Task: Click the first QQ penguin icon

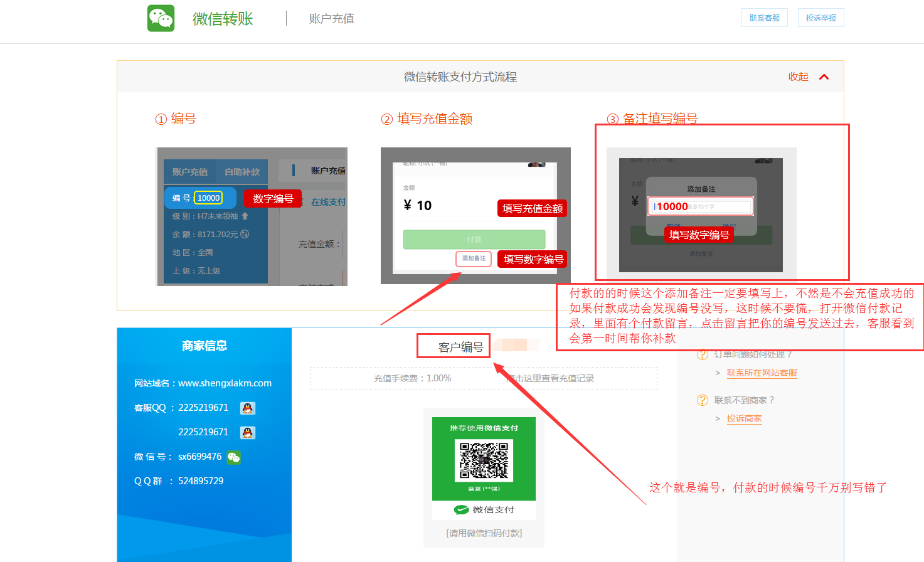Action: pyautogui.click(x=248, y=408)
